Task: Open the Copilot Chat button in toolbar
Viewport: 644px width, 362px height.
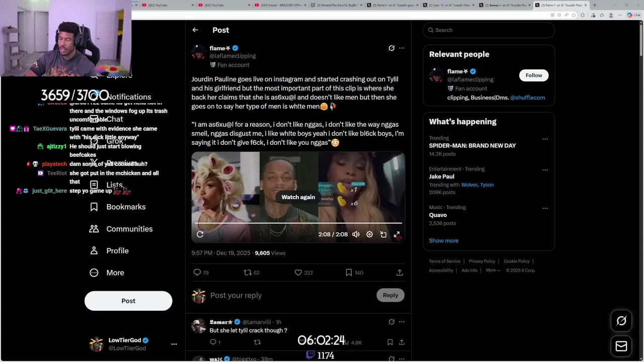Action: tap(633, 15)
